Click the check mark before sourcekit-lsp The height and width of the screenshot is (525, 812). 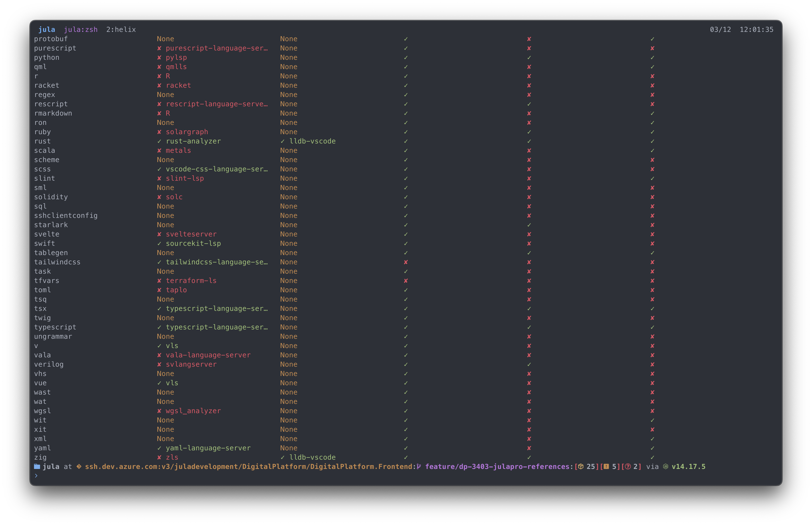[159, 243]
